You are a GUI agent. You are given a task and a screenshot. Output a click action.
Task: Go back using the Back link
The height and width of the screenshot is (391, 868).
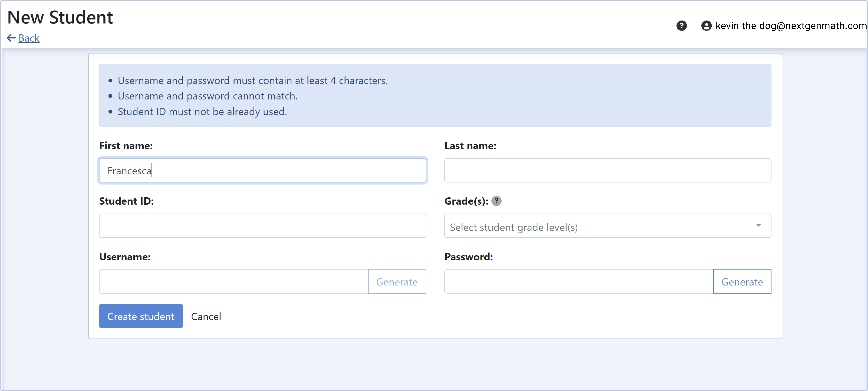(29, 38)
